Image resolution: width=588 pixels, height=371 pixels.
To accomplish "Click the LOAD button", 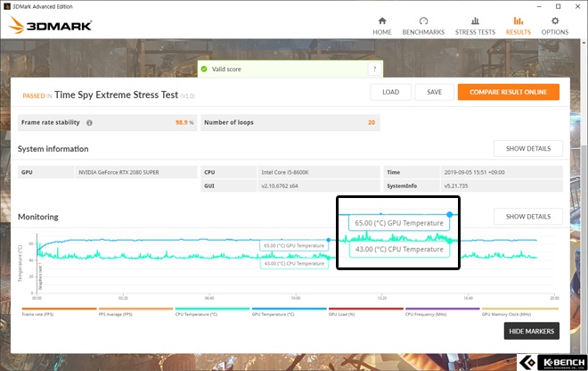I will pos(390,92).
